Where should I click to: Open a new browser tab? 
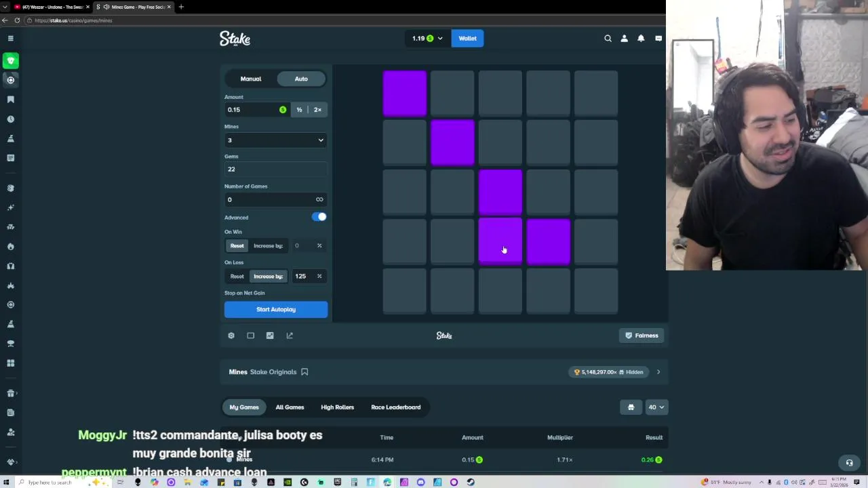(181, 7)
